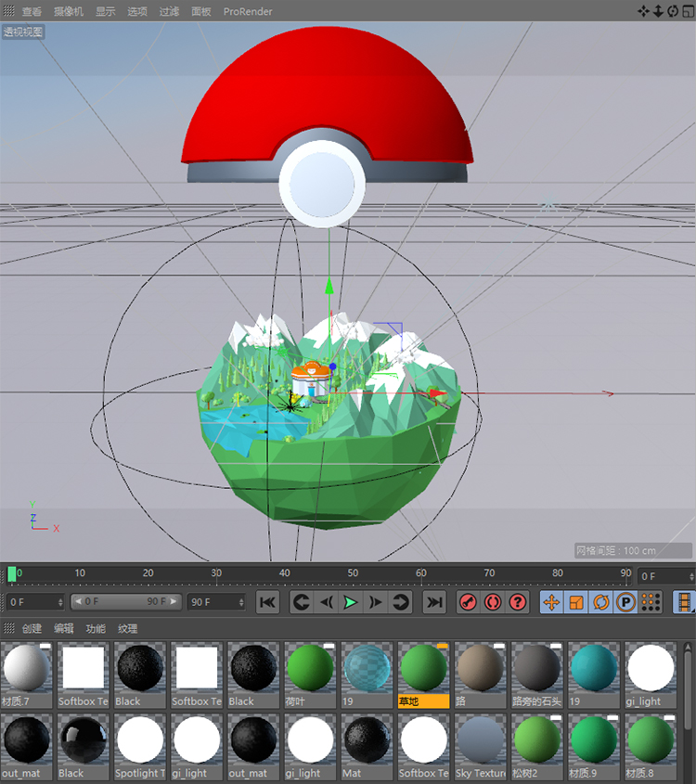696x784 pixels.
Task: Click the stepper arrows of the start frame field
Action: 61,602
